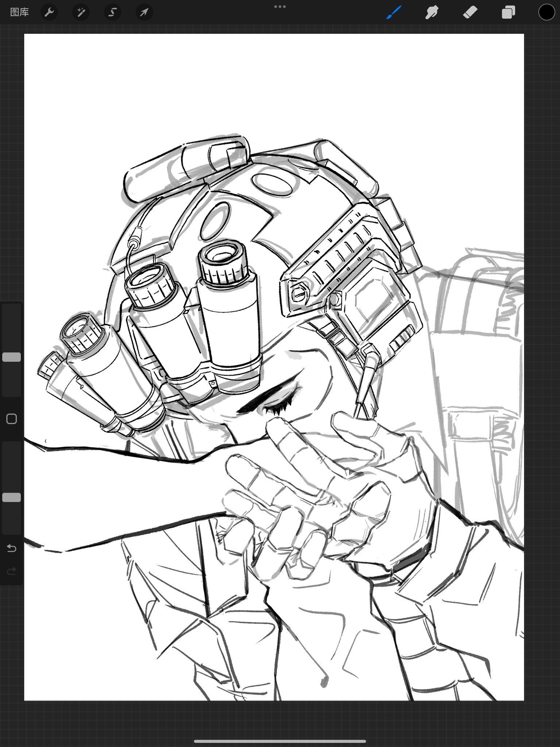This screenshot has height=747, width=560.
Task: Activate the Transform arrow tool
Action: tap(144, 13)
